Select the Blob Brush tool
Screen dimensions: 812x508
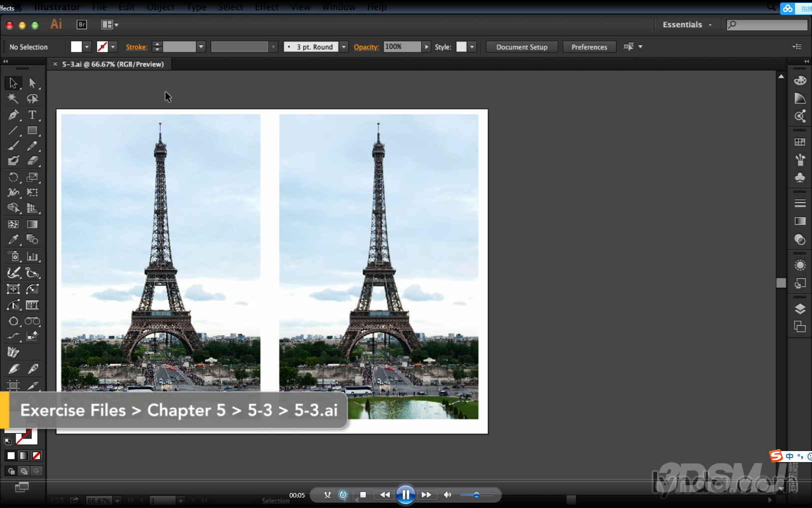tap(13, 161)
